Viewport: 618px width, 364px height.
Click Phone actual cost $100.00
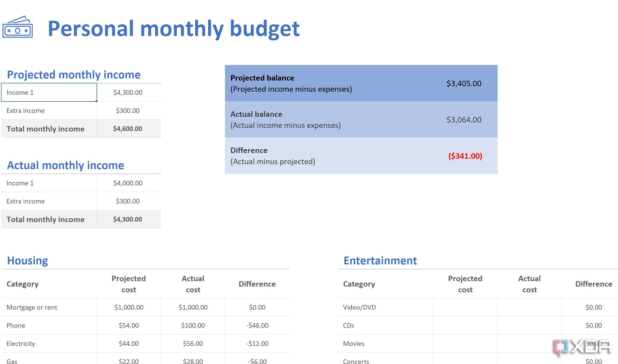coord(193,325)
